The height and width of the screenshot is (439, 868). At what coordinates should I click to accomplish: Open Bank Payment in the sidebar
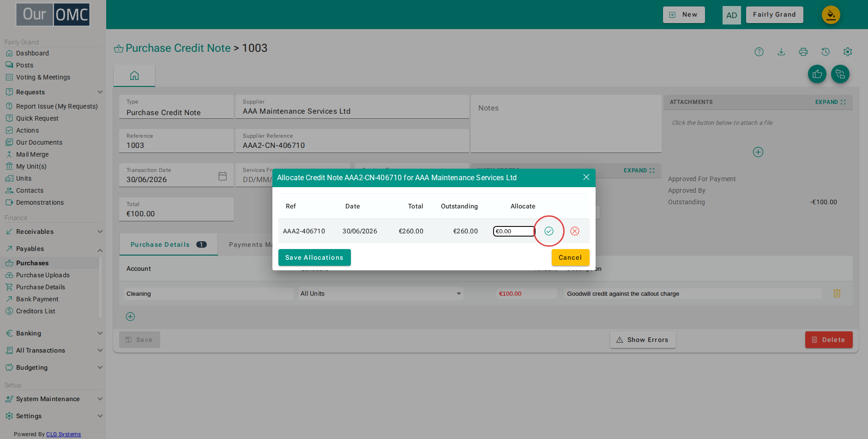coord(37,299)
